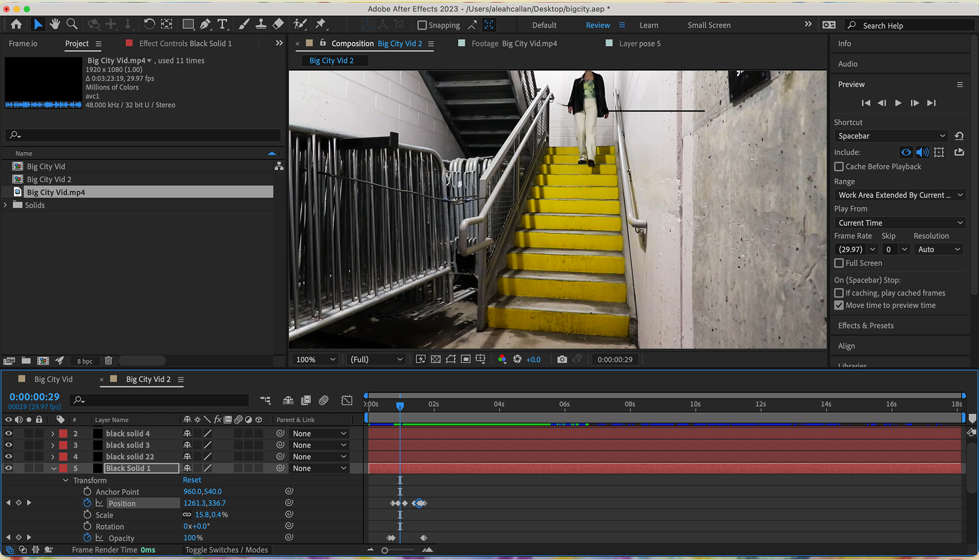Select the Hand tool
The height and width of the screenshot is (560, 979).
coord(55,24)
